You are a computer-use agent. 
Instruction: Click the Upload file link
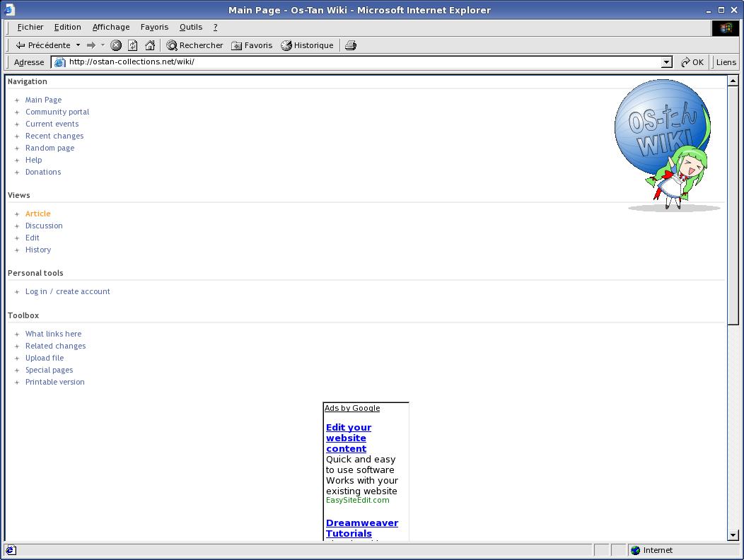click(x=44, y=358)
